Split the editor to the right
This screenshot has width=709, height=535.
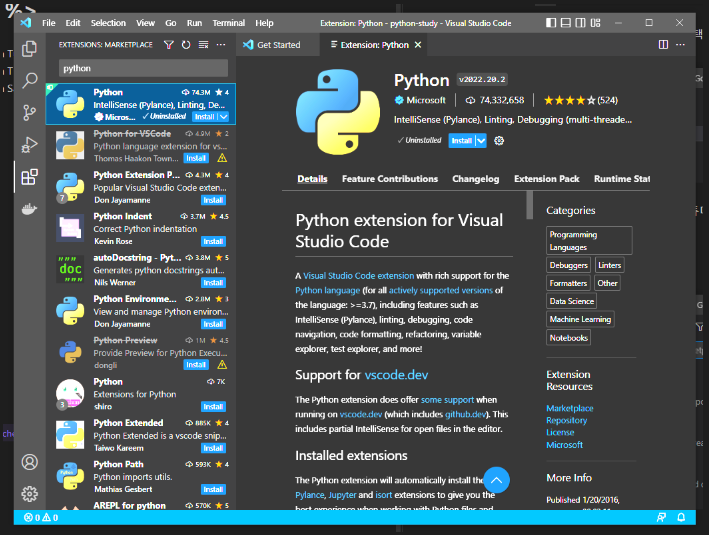click(663, 45)
